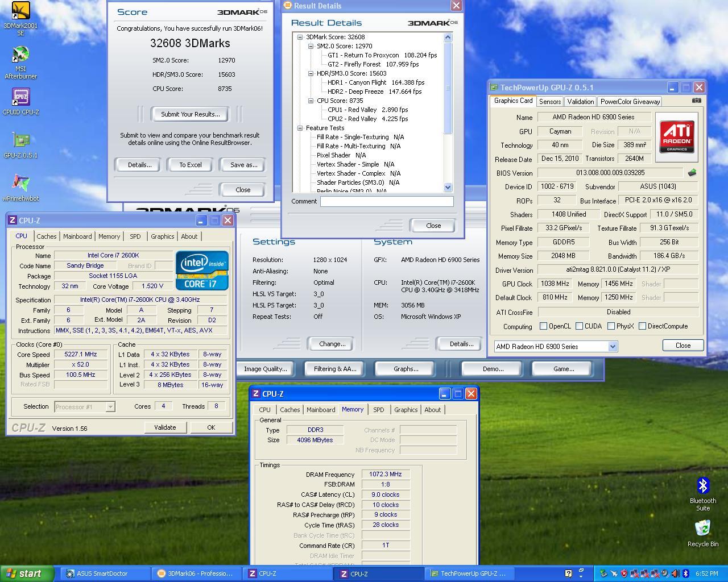Open the Validation tab in GPU-Z
Viewport: 728px width, 582px height.
[x=581, y=102]
